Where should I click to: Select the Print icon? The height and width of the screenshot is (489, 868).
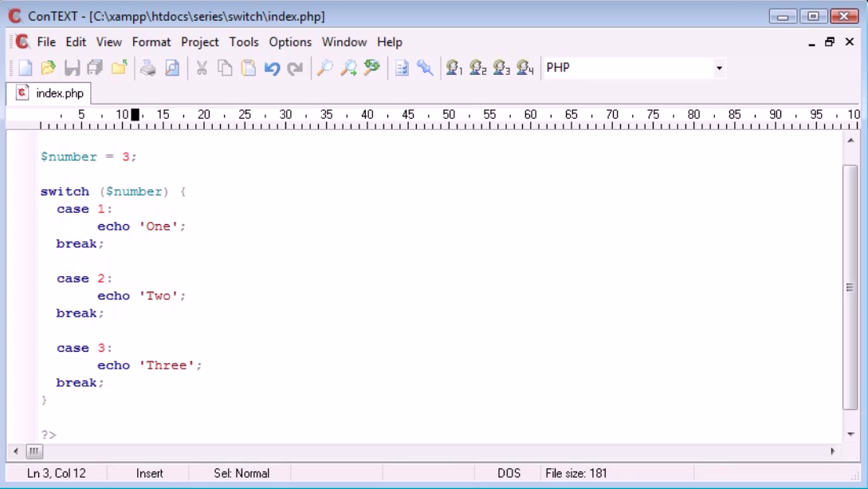147,68
